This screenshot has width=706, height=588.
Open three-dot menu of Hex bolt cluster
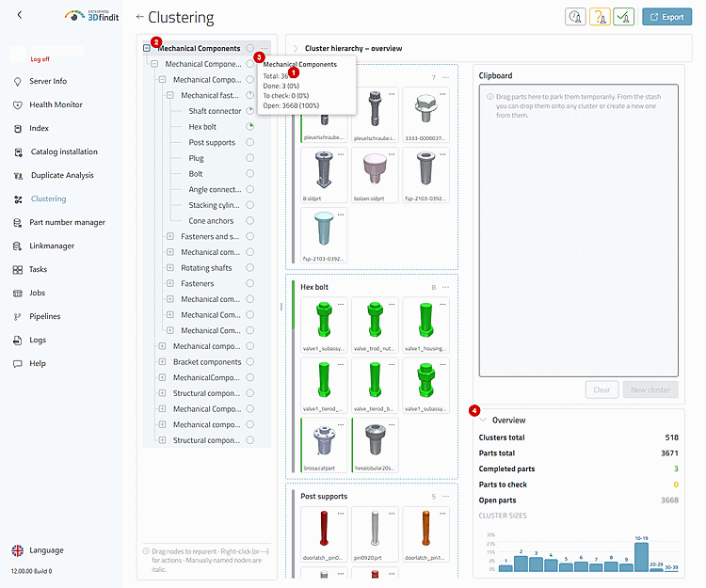tap(446, 287)
